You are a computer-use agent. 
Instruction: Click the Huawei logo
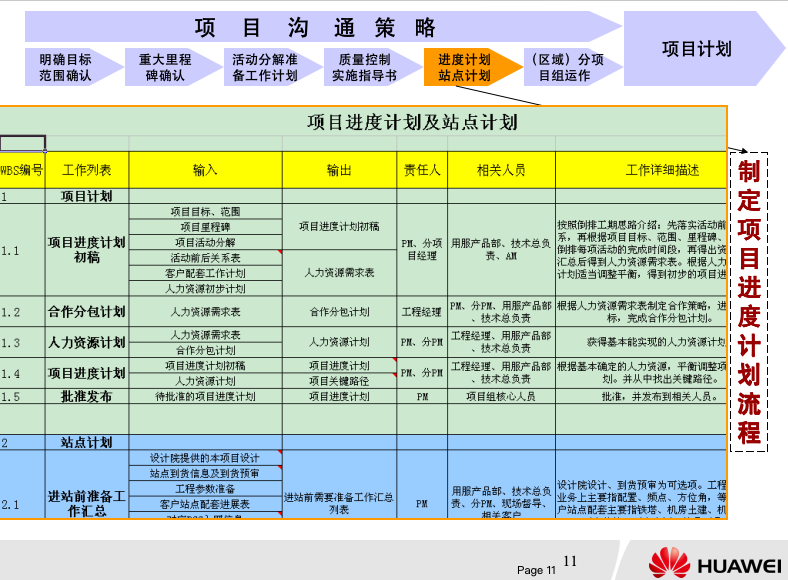point(715,563)
